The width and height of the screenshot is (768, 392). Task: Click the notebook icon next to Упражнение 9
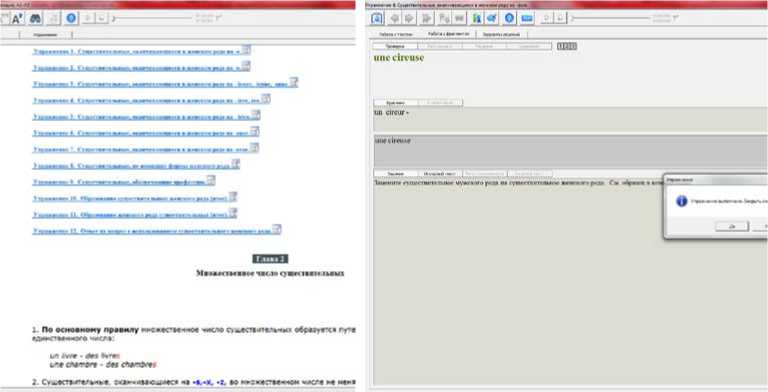pos(211,181)
